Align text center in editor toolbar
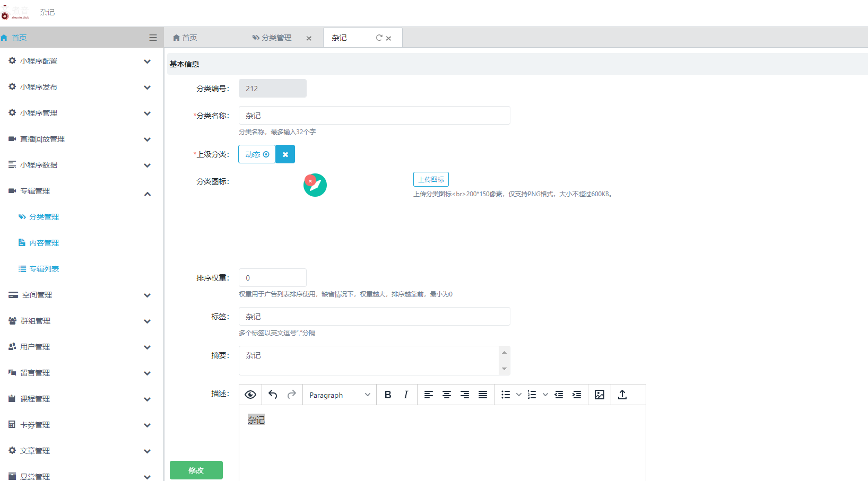This screenshot has height=481, width=868. coord(447,395)
